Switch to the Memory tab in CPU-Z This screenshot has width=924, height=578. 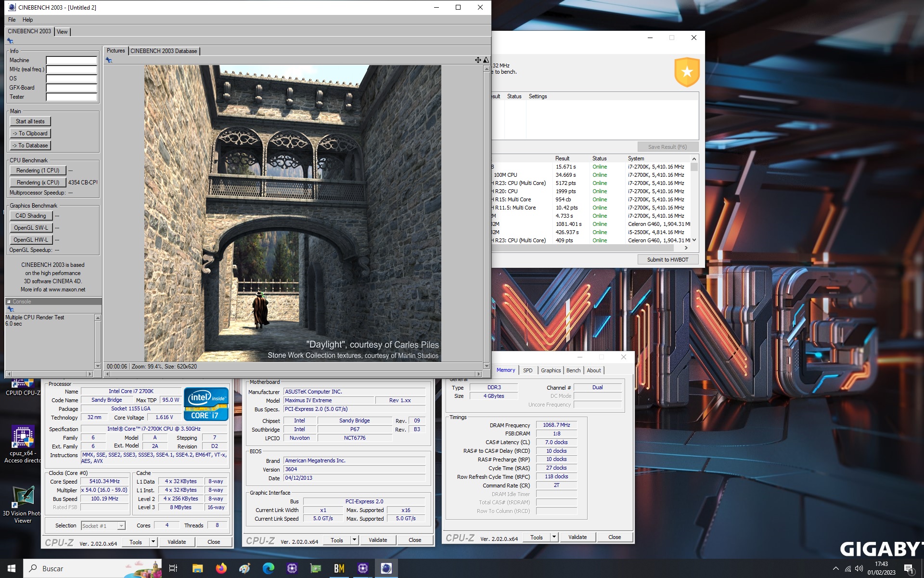point(506,370)
